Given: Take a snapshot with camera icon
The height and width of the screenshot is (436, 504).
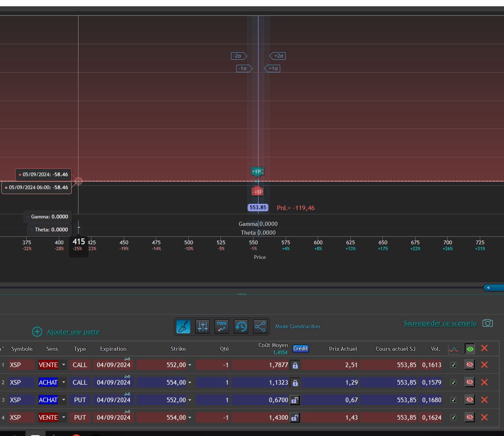Looking at the screenshot, I should pos(487,323).
